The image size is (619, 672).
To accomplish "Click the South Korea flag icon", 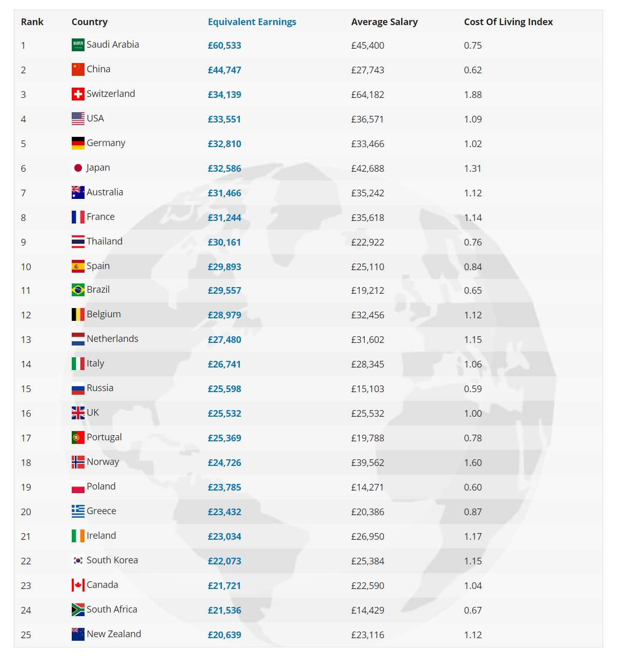I will tap(78, 561).
